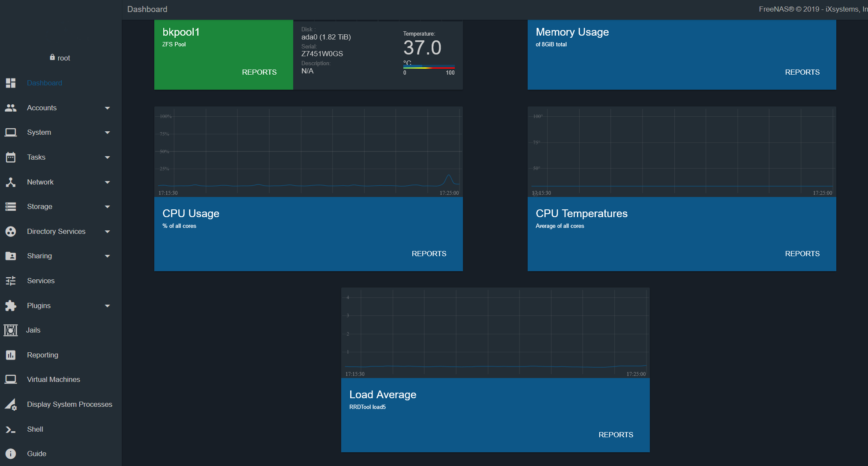The image size is (868, 466).
Task: Click the Tasks calendar icon
Action: click(11, 157)
